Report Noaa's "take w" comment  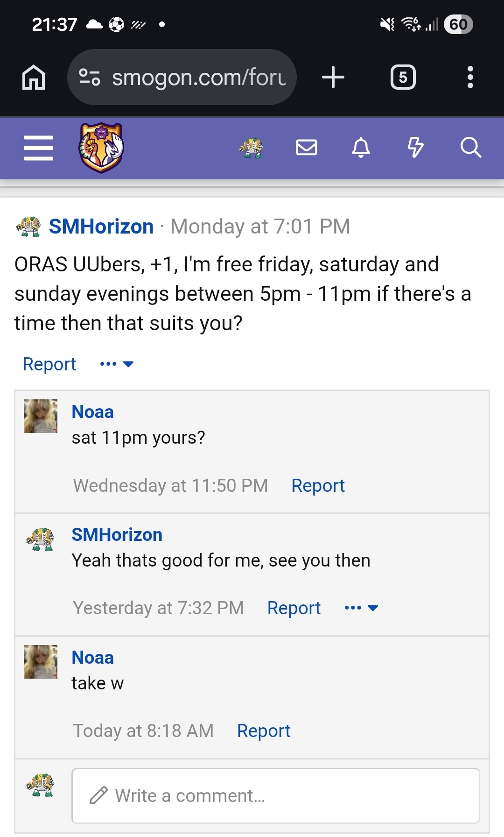coord(264,731)
